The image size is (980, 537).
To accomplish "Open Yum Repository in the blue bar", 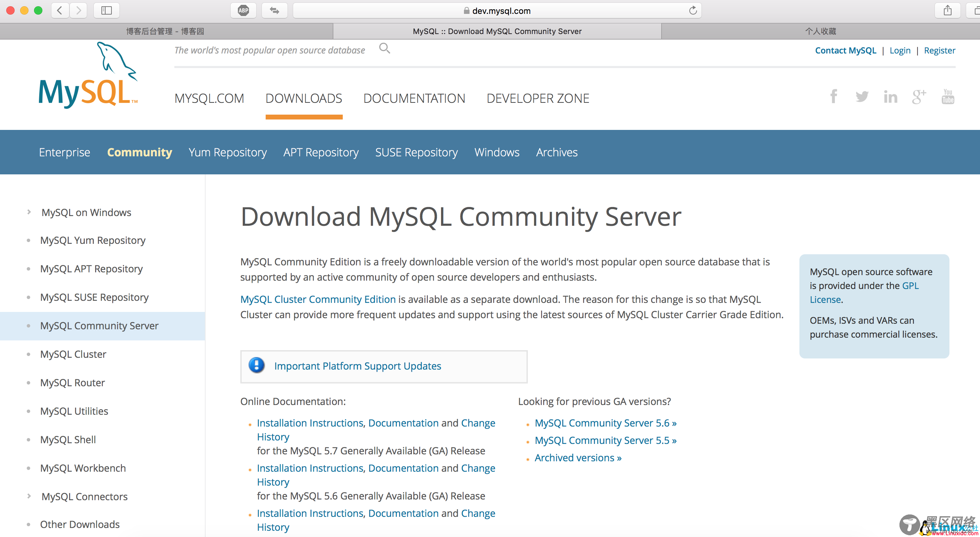I will pos(227,152).
